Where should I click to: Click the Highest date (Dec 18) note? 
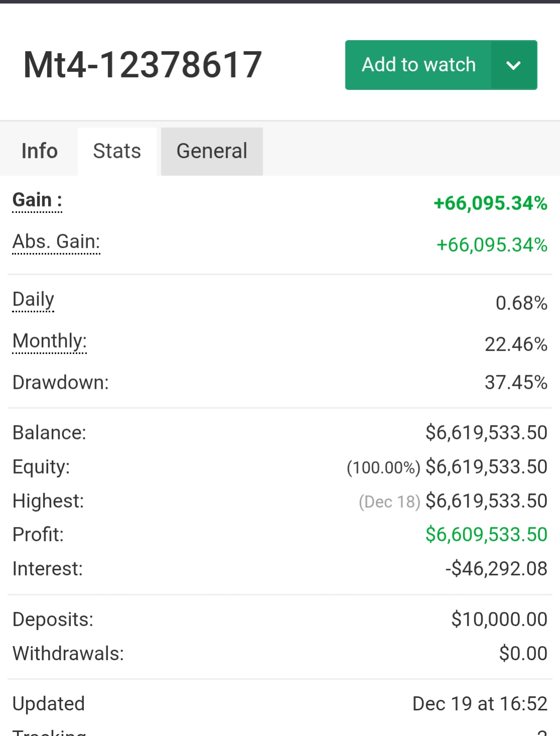(389, 501)
